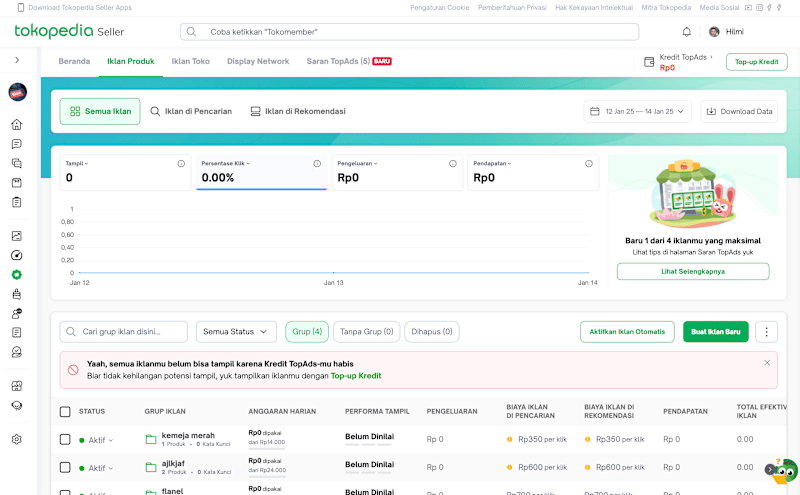Open the three-dot more options menu
The image size is (800, 495).
point(766,332)
